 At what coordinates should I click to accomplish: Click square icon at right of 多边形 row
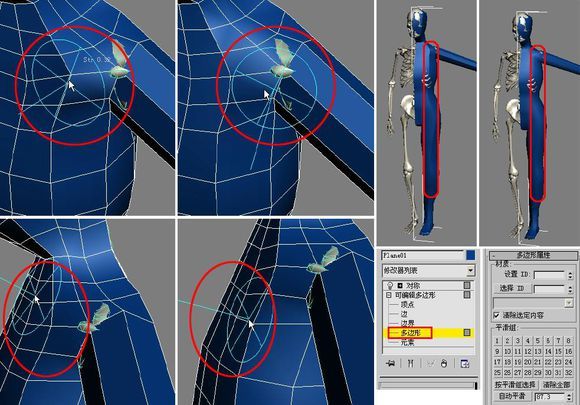tap(467, 333)
